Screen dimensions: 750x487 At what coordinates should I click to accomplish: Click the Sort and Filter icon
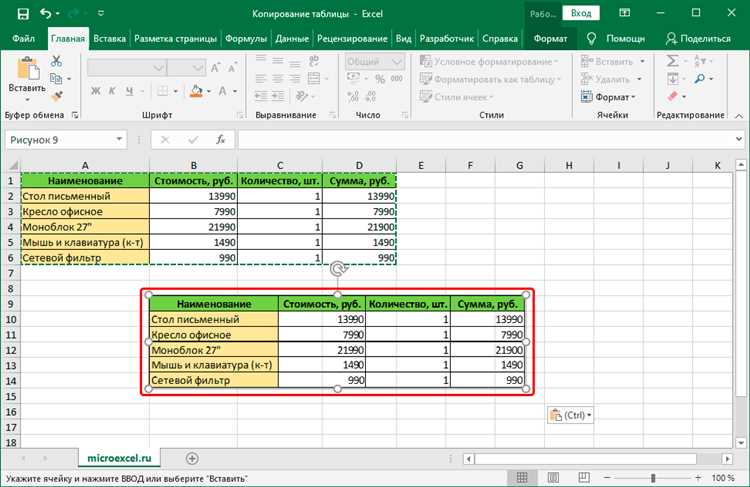tap(698, 61)
